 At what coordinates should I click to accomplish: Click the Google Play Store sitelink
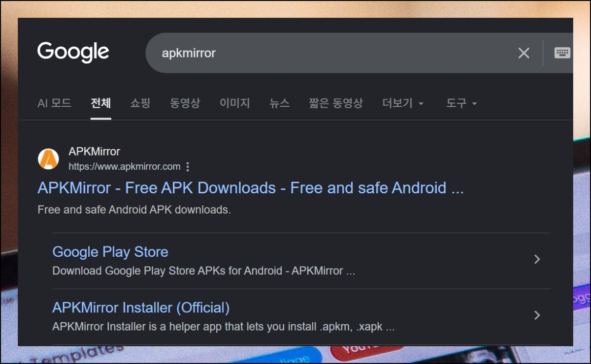(110, 252)
